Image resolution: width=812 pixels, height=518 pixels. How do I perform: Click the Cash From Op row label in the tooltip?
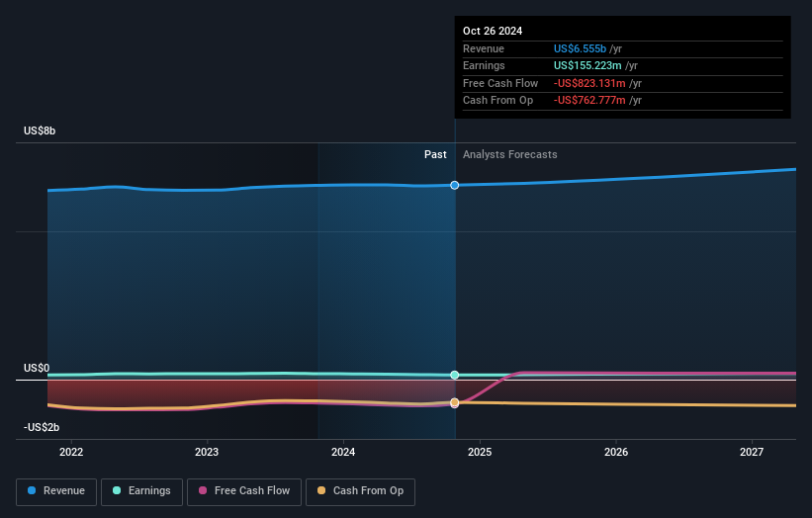point(497,101)
